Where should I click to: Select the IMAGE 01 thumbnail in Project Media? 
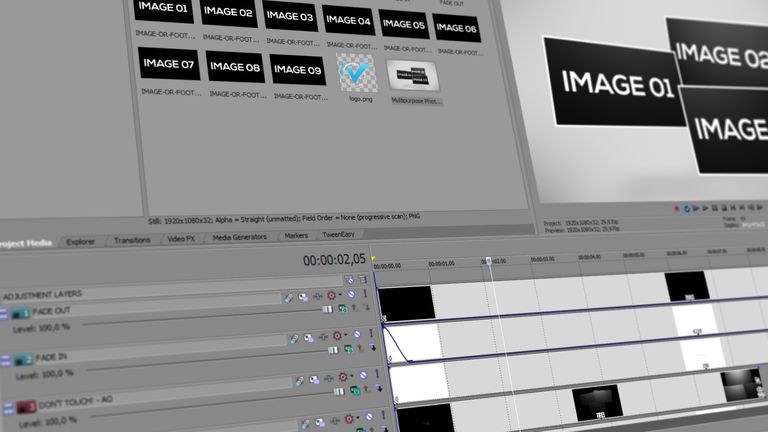click(x=163, y=9)
